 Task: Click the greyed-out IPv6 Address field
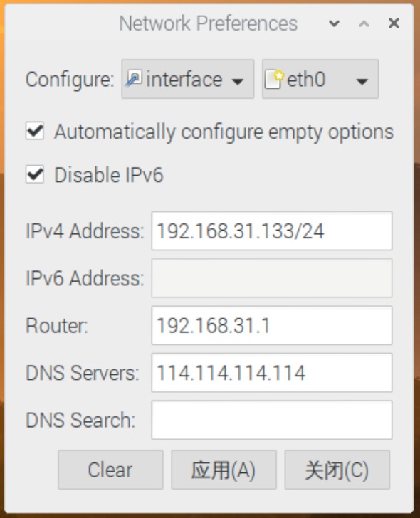click(x=272, y=278)
